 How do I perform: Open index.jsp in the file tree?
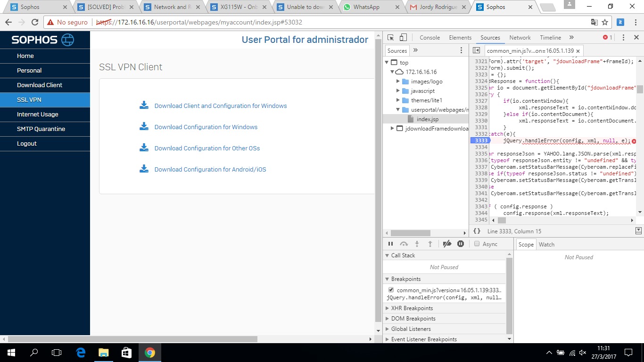pos(427,119)
